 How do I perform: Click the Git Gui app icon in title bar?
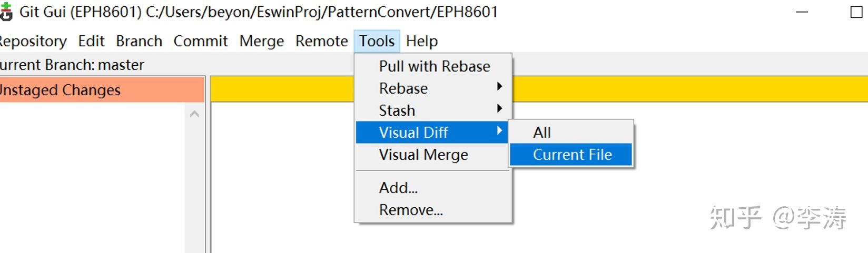pos(6,12)
